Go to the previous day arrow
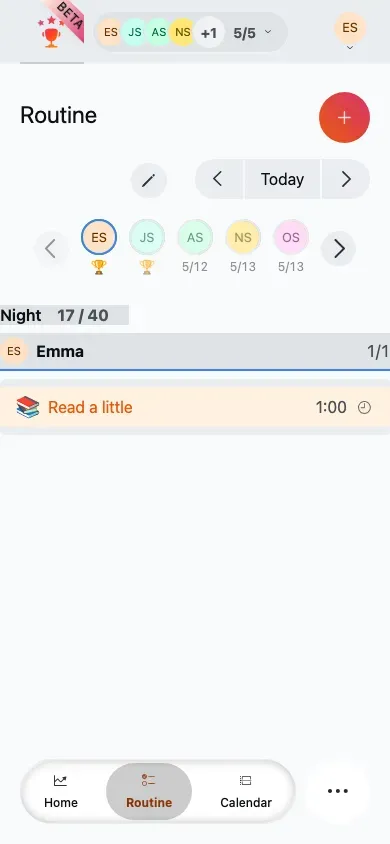 [x=218, y=179]
